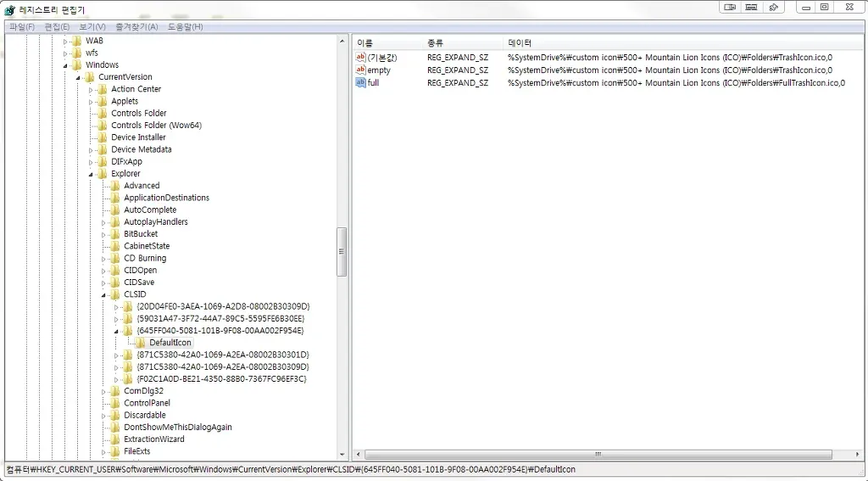The image size is (868, 481).
Task: Collapse the CurrentVersion tree node
Action: tap(78, 77)
